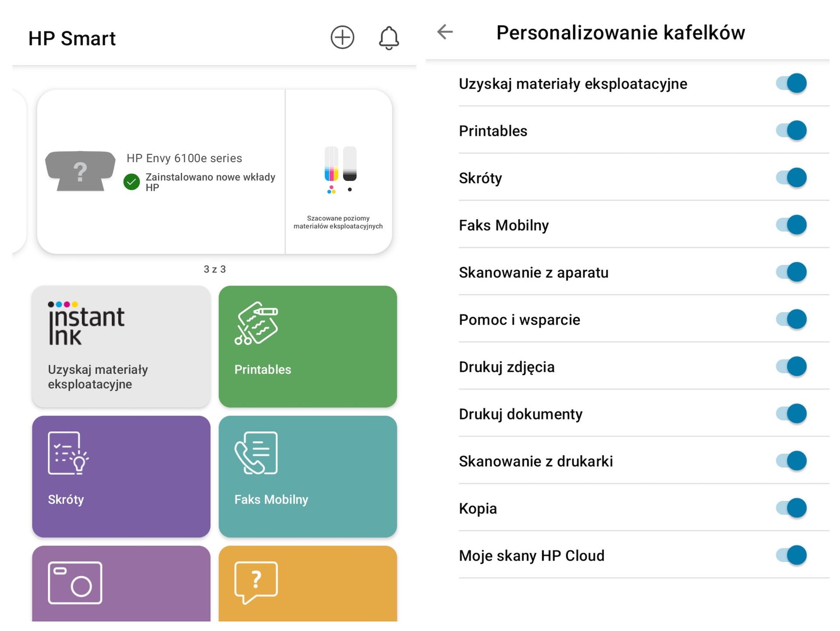The height and width of the screenshot is (631, 840).
Task: Toggle Uzyskaj materiały eksploatacyjne switch
Action: 791,83
